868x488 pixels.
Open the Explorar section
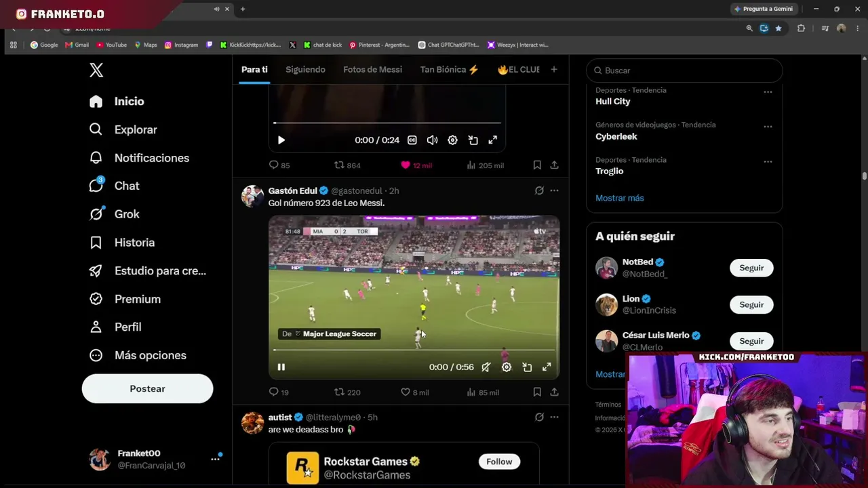click(x=123, y=129)
